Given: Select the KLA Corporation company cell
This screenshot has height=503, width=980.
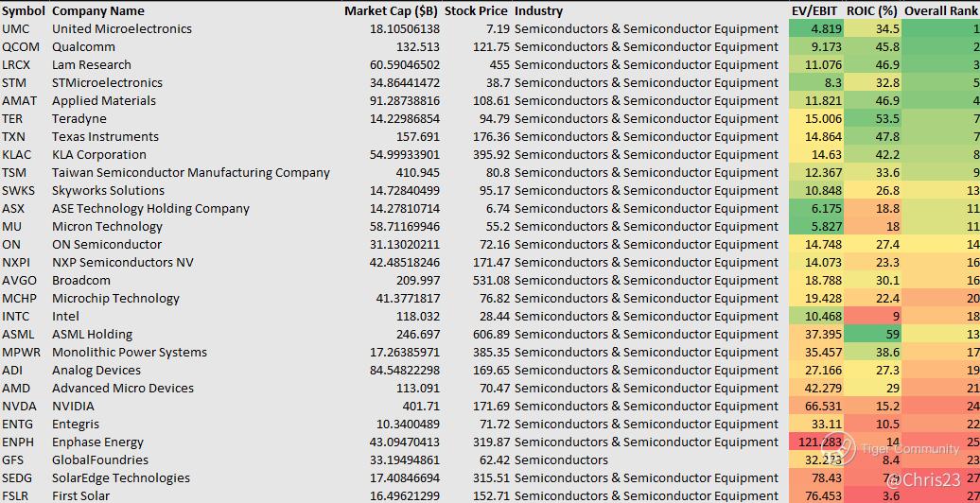Looking at the screenshot, I should pyautogui.click(x=98, y=155).
